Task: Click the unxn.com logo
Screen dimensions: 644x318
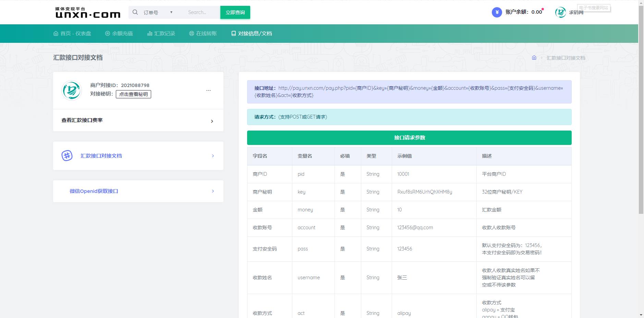Action: 88,12
